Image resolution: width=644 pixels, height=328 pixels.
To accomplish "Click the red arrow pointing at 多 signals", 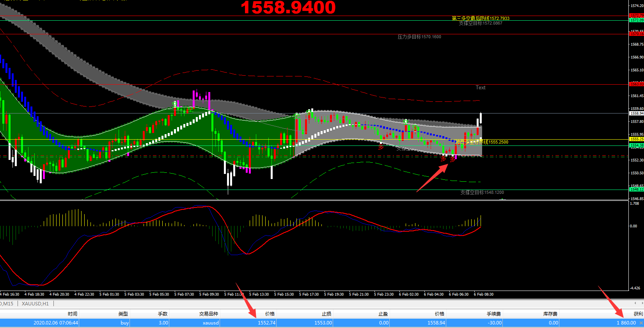I will click(x=432, y=178).
